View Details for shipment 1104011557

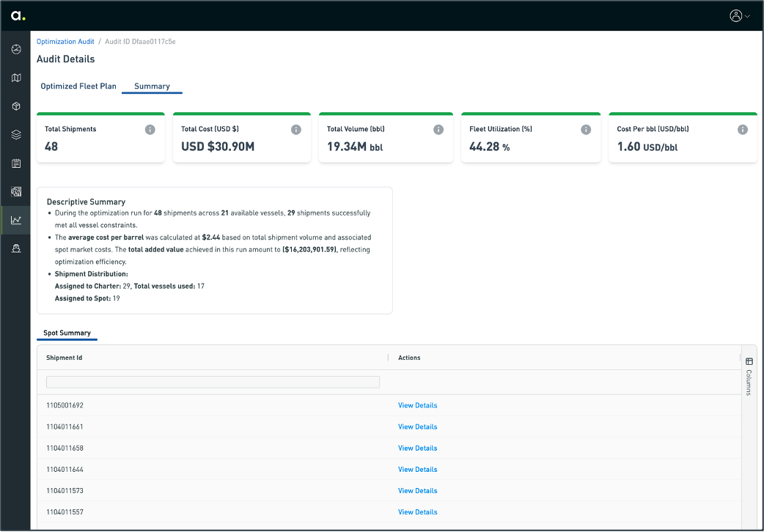pos(418,512)
